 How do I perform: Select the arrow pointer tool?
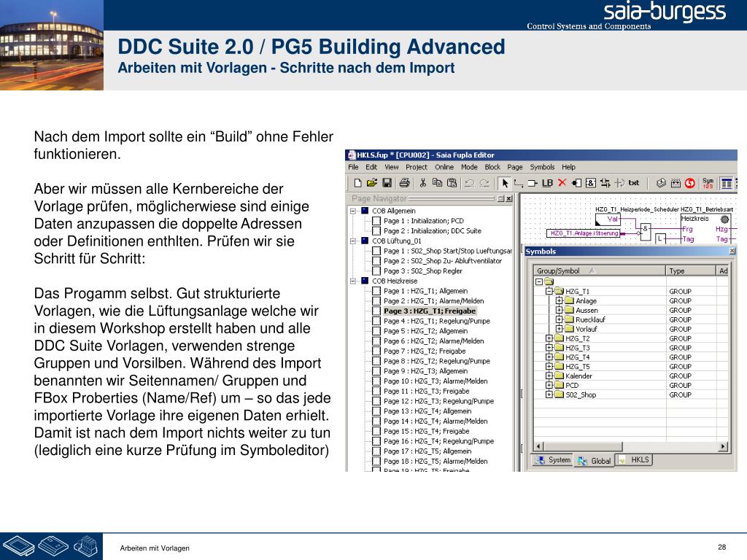coord(505,183)
